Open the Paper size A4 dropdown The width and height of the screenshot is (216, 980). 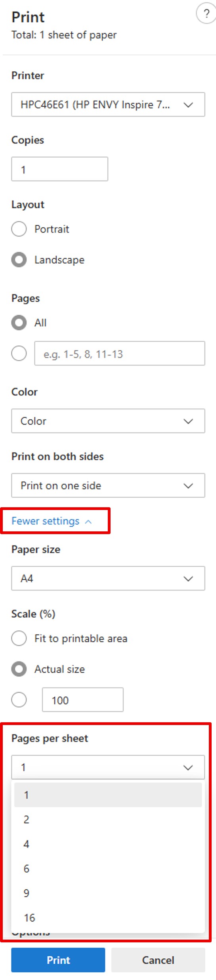(108, 578)
